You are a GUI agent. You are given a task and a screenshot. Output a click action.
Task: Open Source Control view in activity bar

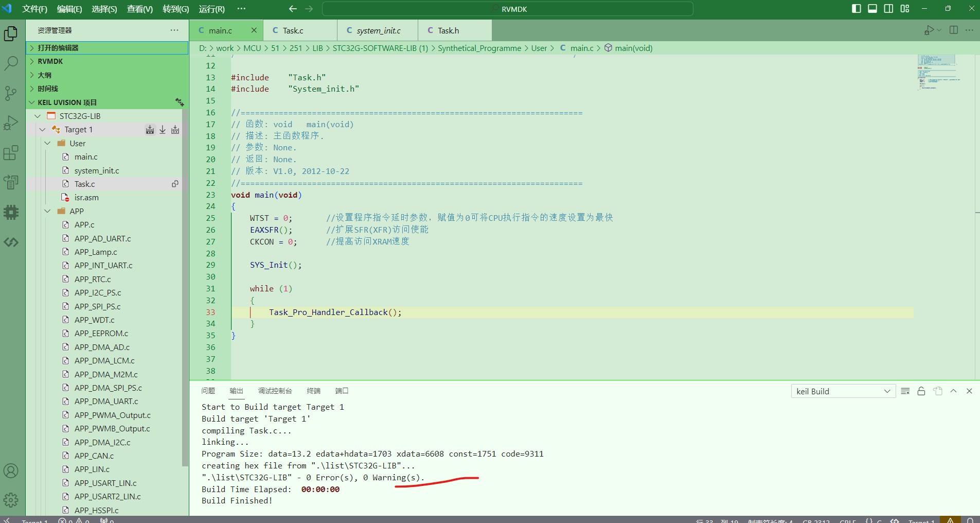[11, 93]
